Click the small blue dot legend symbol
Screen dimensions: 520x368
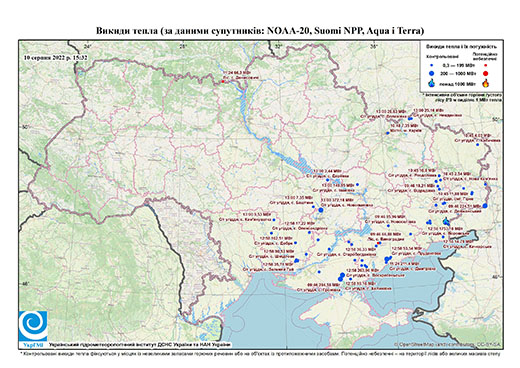(x=431, y=66)
